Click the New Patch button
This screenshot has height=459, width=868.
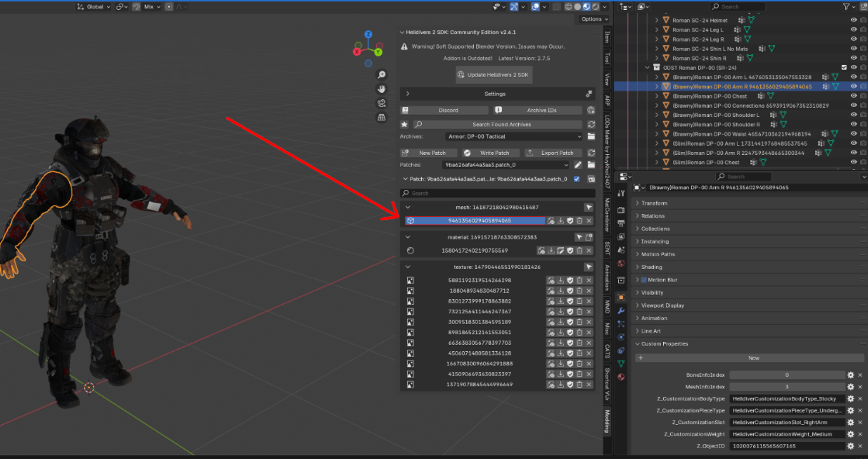pos(428,153)
